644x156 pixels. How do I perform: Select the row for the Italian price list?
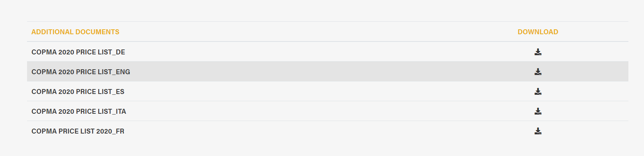pyautogui.click(x=328, y=111)
